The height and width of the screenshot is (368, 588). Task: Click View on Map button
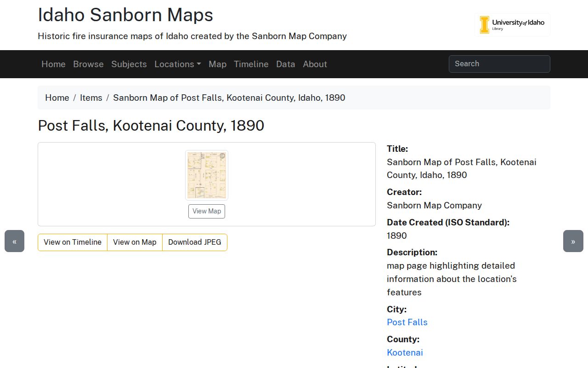[x=135, y=242]
